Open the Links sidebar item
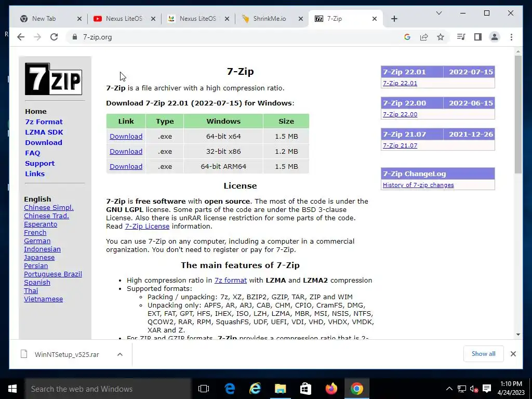 35,174
